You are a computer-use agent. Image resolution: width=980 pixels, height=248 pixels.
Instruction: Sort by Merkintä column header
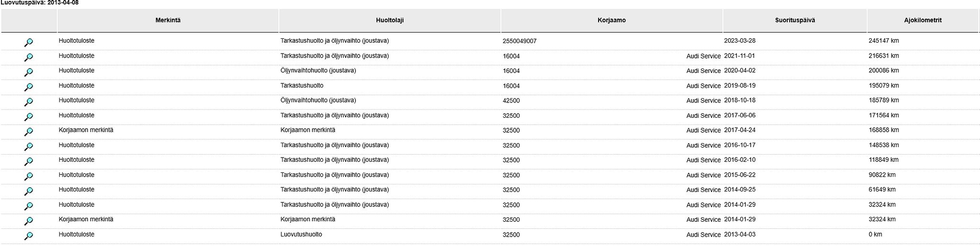pos(168,21)
